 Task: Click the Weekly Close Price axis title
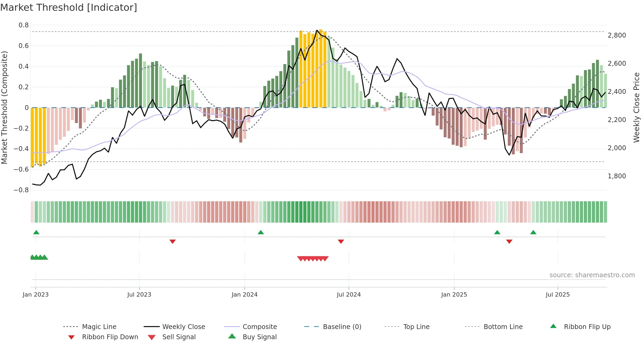(636, 107)
